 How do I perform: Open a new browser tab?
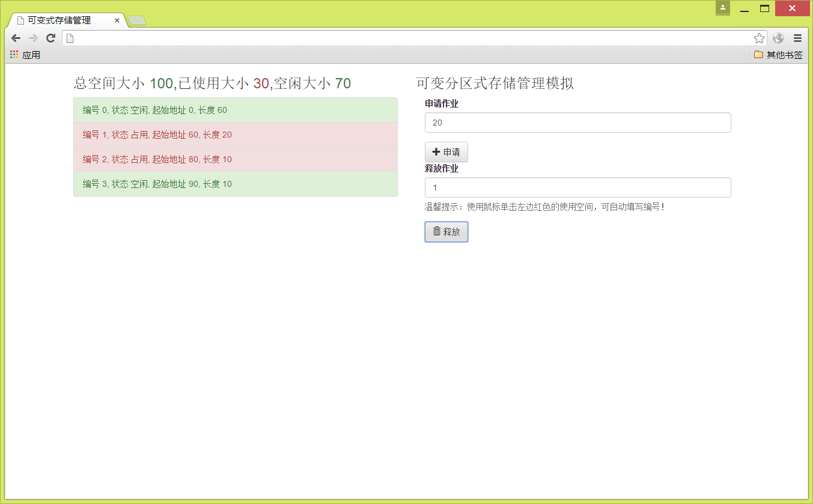coord(138,21)
